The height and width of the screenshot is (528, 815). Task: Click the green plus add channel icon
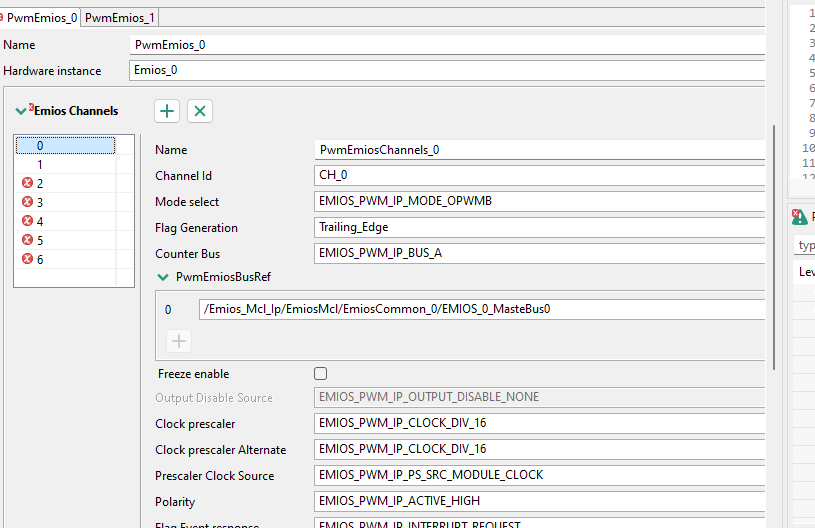pos(168,111)
